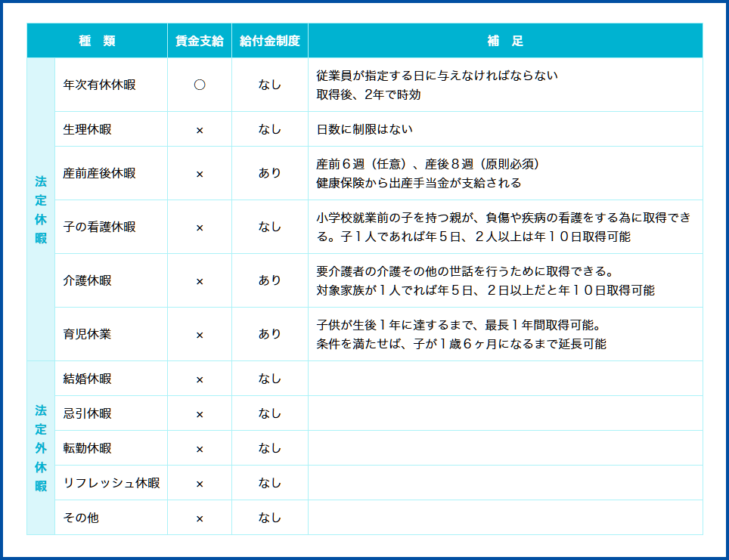The image size is (729, 560).
Task: Select the 法定休暇 vertical category label
Action: (41, 209)
